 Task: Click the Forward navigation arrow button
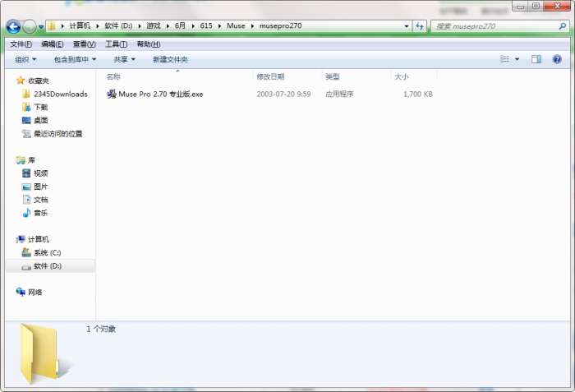point(30,26)
